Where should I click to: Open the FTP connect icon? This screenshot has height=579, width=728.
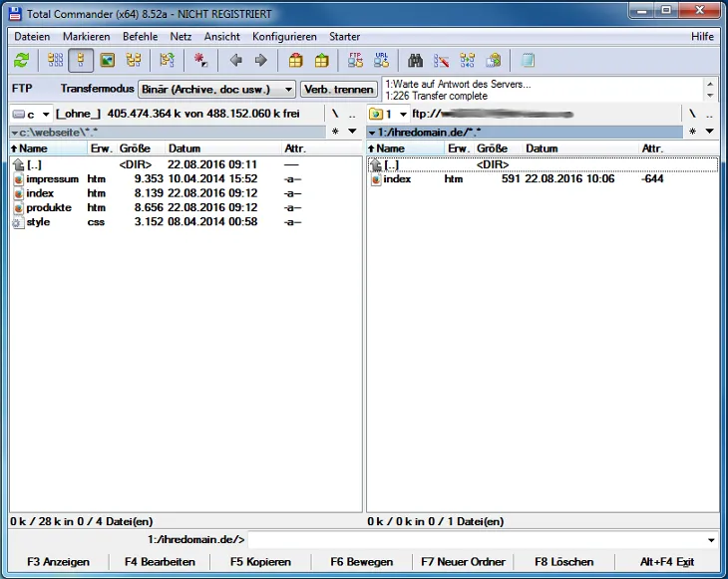[x=355, y=61]
